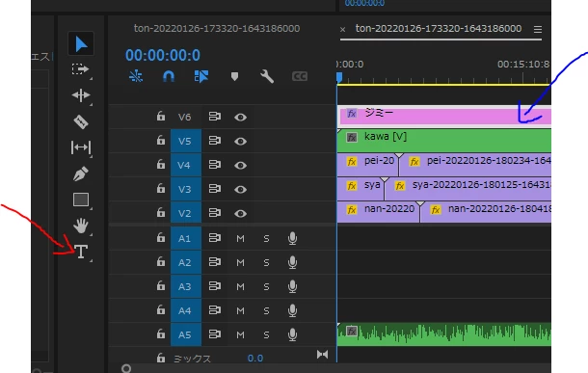Click the 00:00:00:0 playhead timecode
This screenshot has height=373, width=588.
tap(163, 55)
